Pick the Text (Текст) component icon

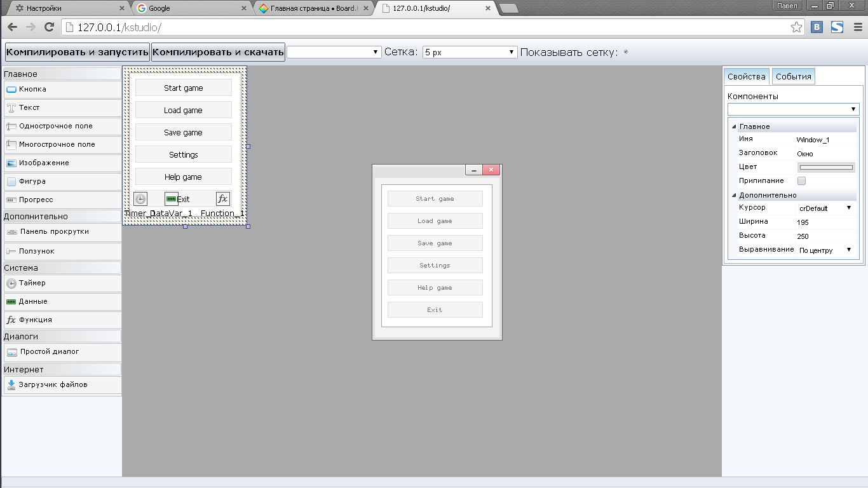11,108
